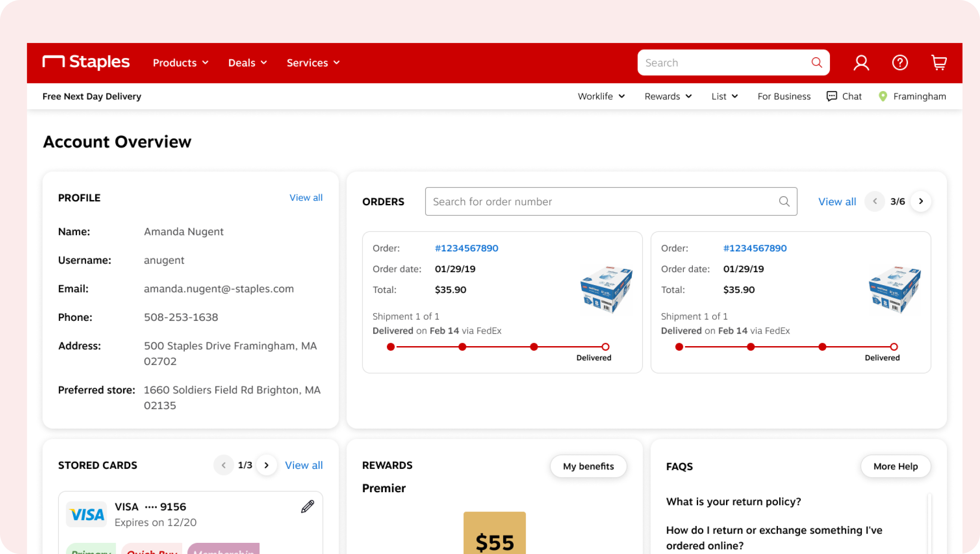This screenshot has width=980, height=554.
Task: Open the Worklife dropdown
Action: click(x=601, y=96)
